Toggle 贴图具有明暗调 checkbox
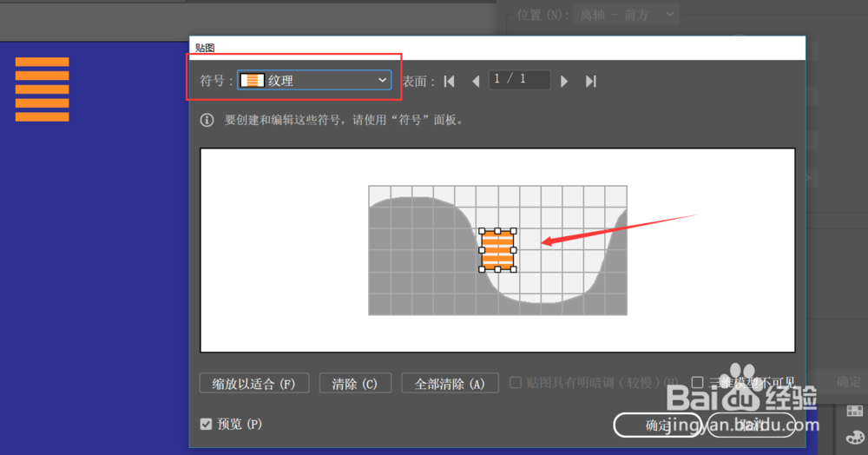Screen dimensions: 868x455 [516, 382]
